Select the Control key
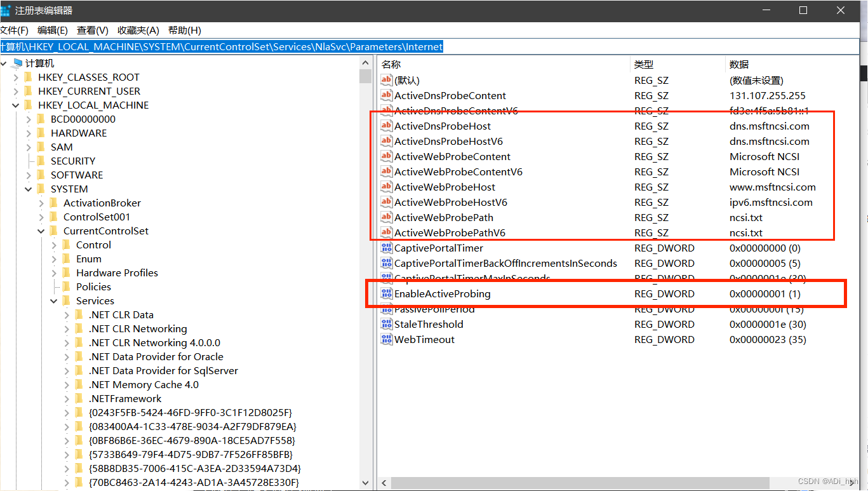The height and width of the screenshot is (491, 868). (93, 245)
